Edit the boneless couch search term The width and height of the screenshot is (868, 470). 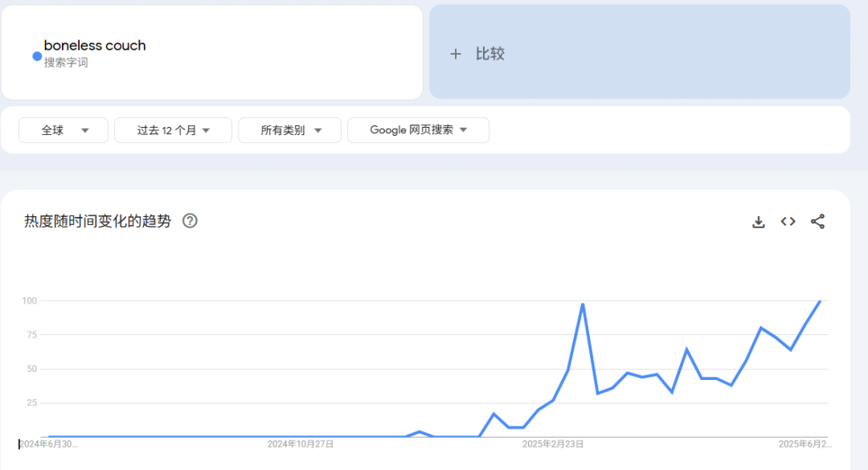(x=95, y=46)
